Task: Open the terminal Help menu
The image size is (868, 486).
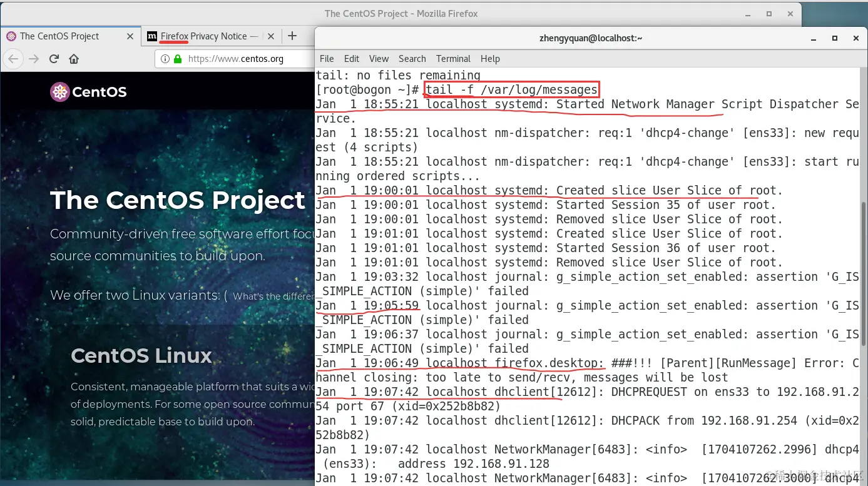Action: 490,59
